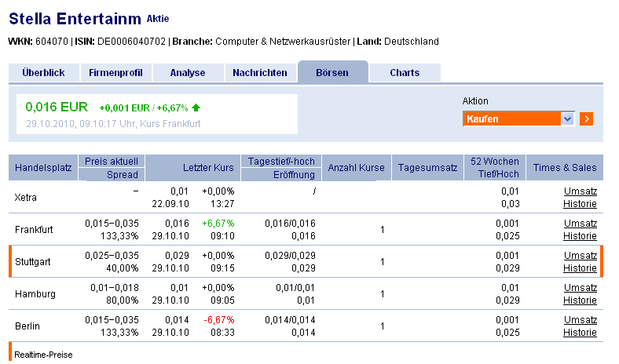Click the green up arrow price indicator
Screen dimensions: 619x364
(x=196, y=107)
